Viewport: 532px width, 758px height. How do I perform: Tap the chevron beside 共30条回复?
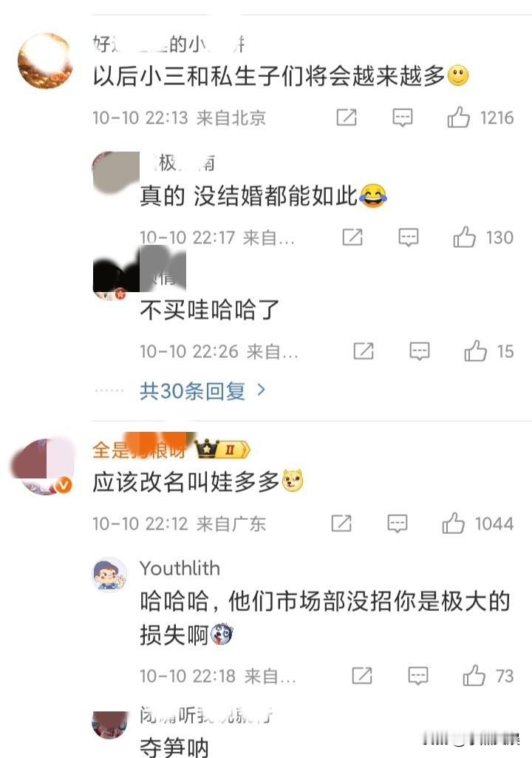click(261, 390)
